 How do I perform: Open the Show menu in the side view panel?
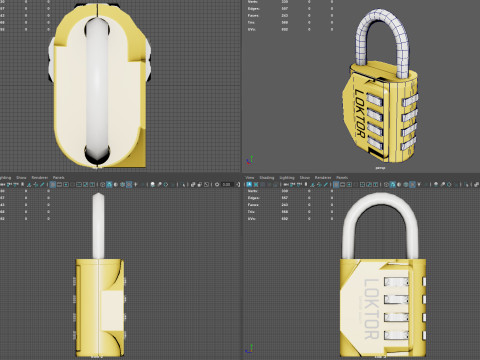pyautogui.click(x=21, y=177)
